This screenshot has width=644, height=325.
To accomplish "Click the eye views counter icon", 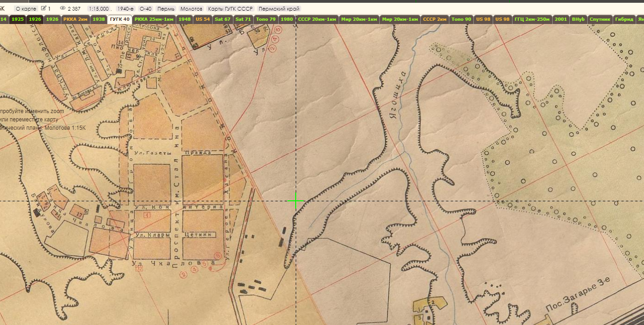I will coord(63,8).
